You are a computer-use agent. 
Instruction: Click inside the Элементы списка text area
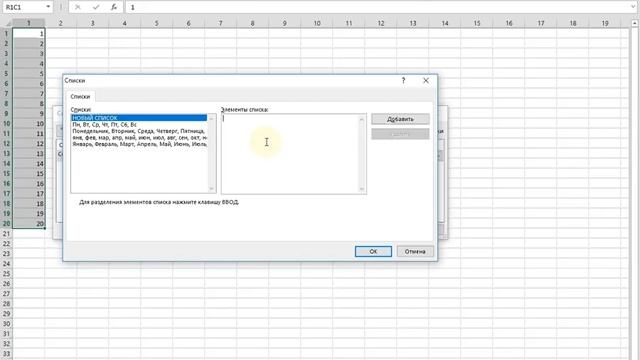[x=290, y=153]
